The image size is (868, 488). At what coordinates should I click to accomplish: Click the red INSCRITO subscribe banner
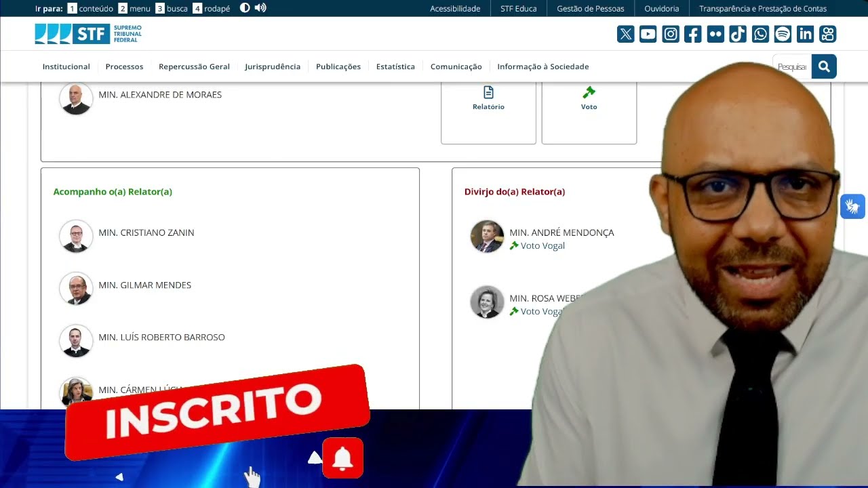point(217,411)
